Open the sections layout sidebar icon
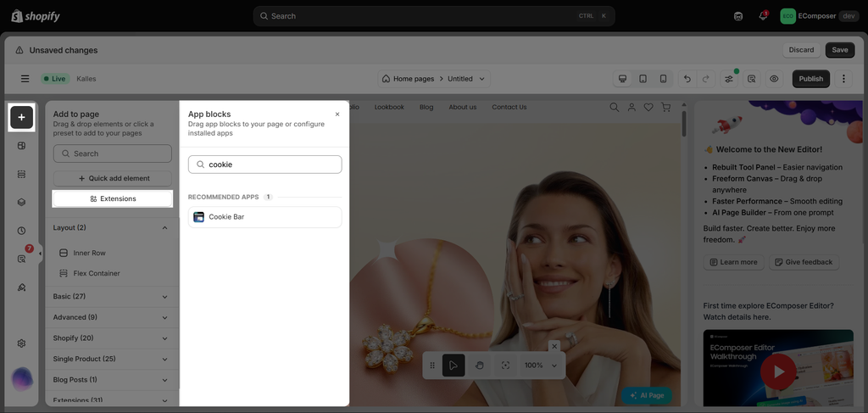This screenshot has height=413, width=868. [x=21, y=174]
